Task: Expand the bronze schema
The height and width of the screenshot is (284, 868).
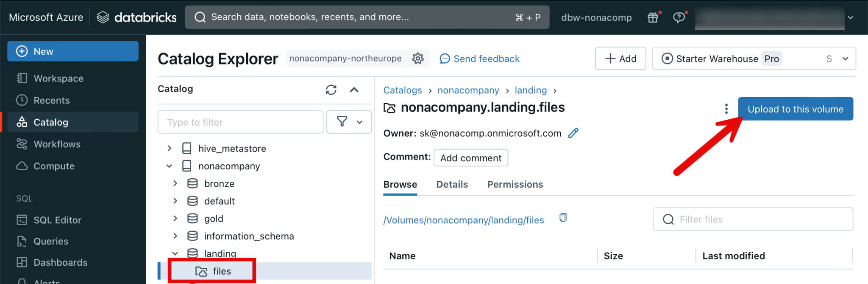Action: click(175, 183)
